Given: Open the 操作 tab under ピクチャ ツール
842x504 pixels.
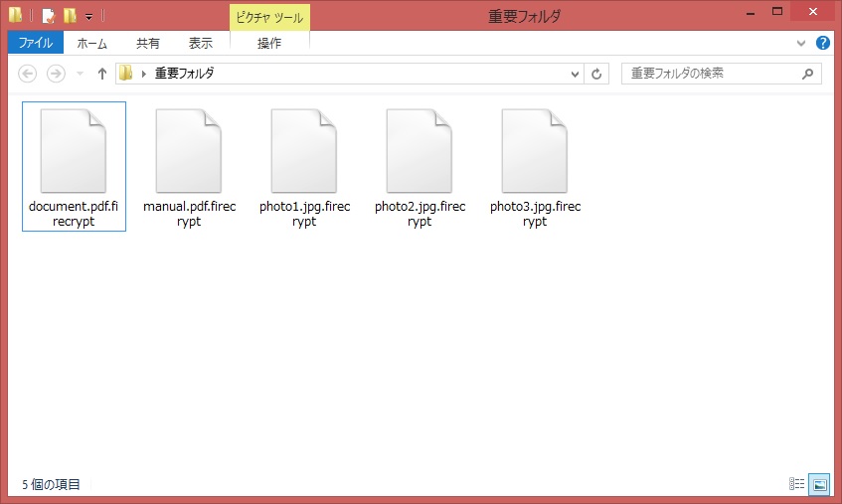Looking at the screenshot, I should click(269, 43).
